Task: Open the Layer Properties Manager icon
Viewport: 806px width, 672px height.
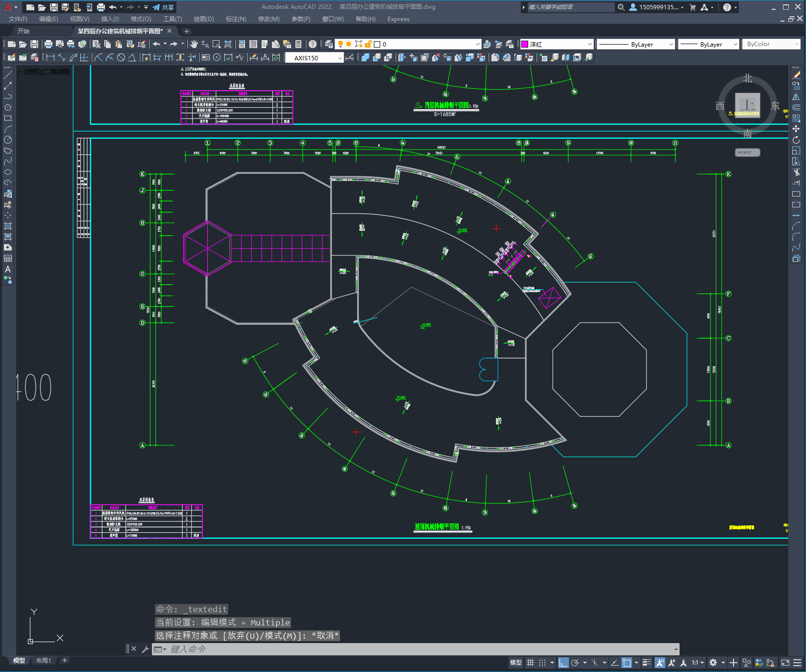Action: (329, 44)
